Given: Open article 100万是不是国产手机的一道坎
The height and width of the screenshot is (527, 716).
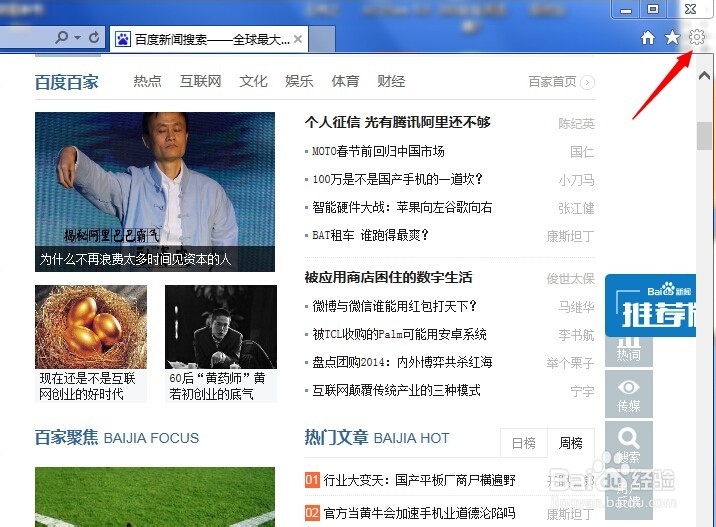Looking at the screenshot, I should point(397,179).
